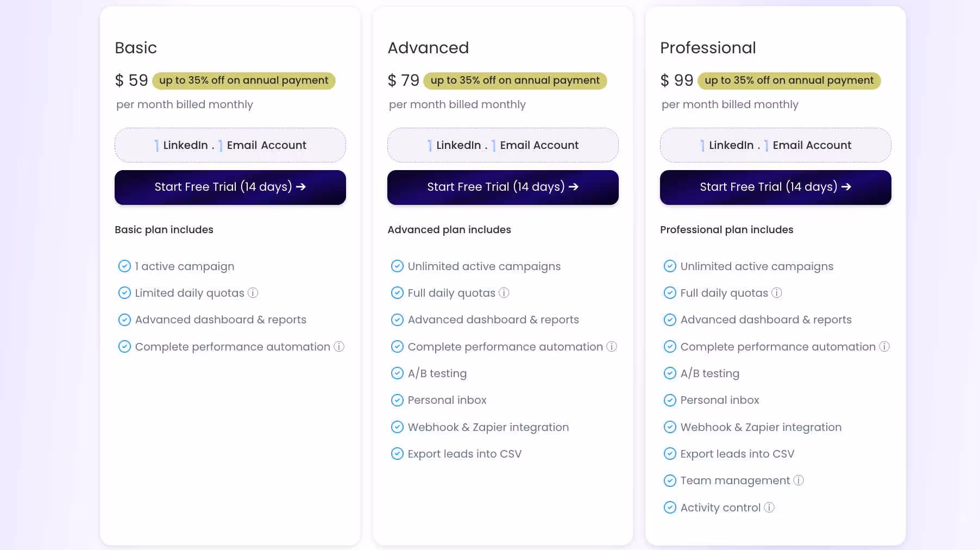Click the checkmark beside 1 active campaign

click(x=124, y=266)
